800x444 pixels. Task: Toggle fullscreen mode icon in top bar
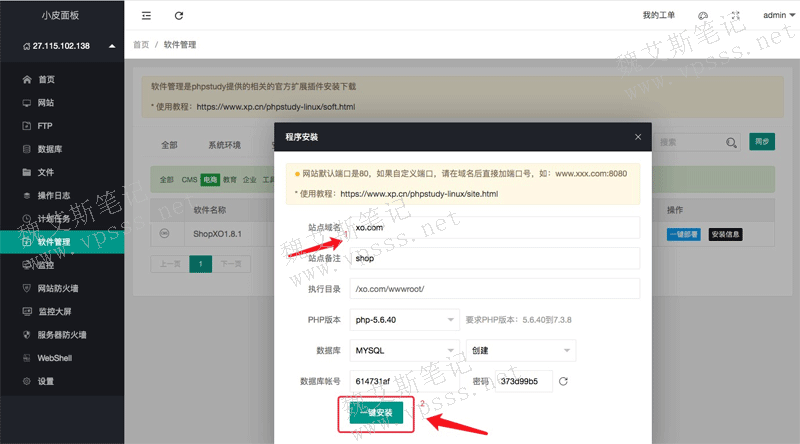coord(736,16)
